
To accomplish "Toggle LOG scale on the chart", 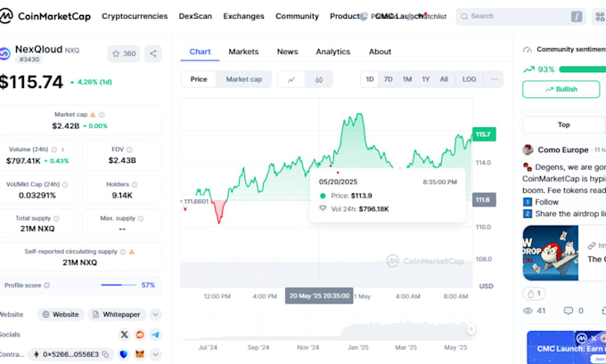I will click(469, 79).
